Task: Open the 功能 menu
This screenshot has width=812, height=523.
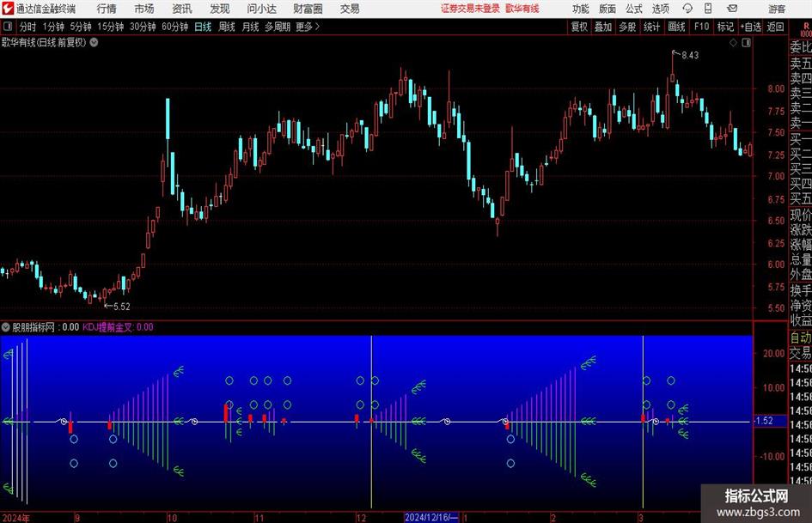Action: (x=581, y=9)
